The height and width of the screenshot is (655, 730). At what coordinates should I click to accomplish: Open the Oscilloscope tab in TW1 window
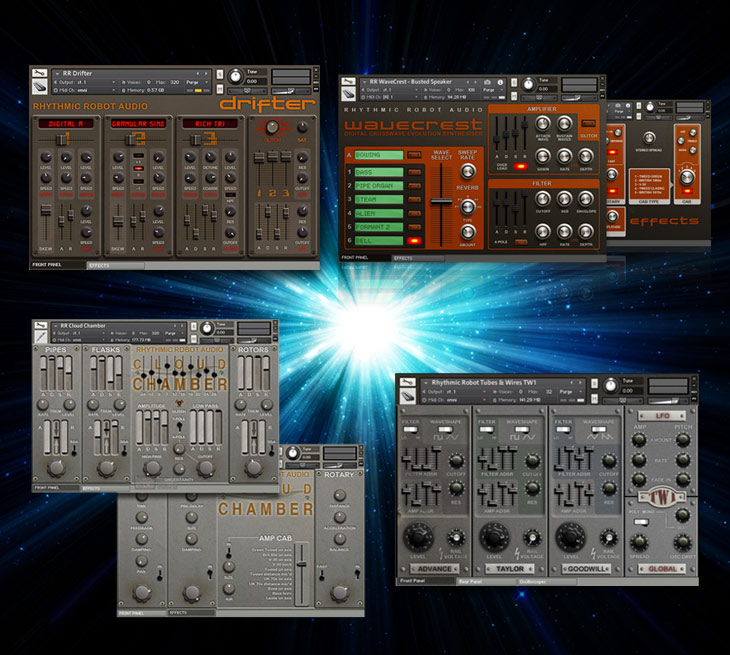coord(546,581)
